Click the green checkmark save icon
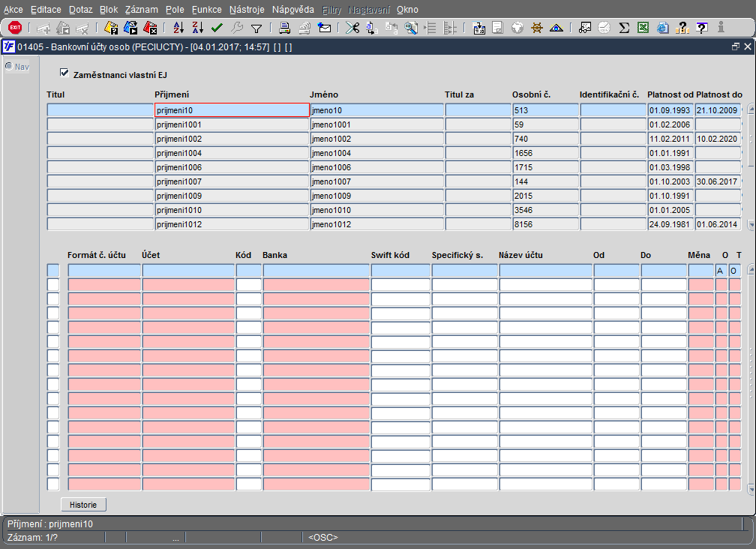 click(217, 28)
